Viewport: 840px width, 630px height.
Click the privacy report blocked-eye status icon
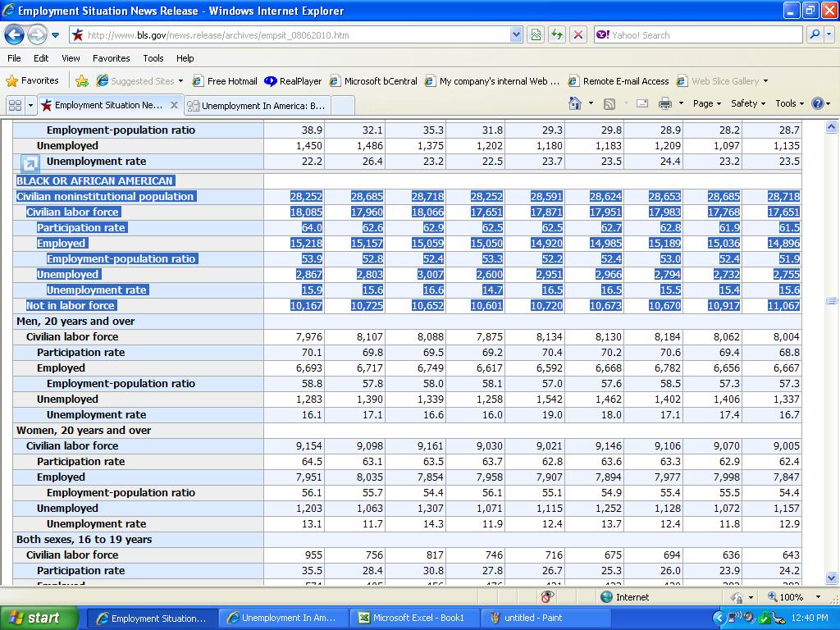(547, 596)
